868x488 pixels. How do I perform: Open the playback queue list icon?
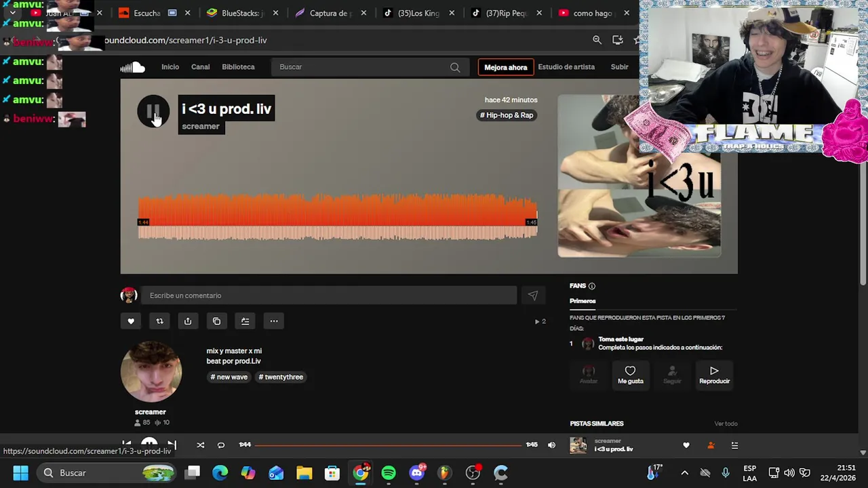(734, 445)
